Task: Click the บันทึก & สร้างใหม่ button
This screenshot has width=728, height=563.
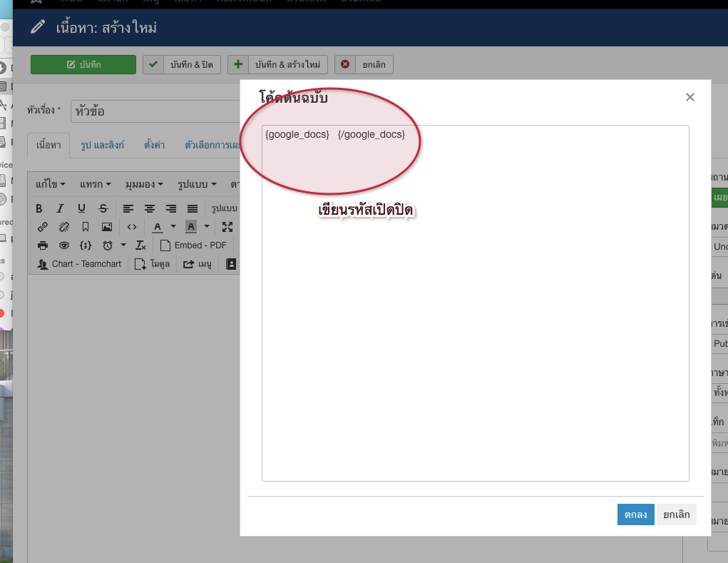Action: pos(277,64)
